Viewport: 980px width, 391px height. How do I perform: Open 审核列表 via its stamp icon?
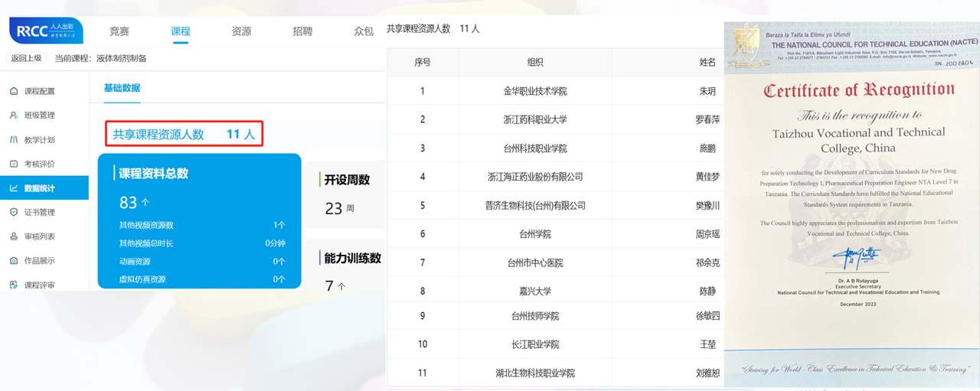tap(14, 236)
